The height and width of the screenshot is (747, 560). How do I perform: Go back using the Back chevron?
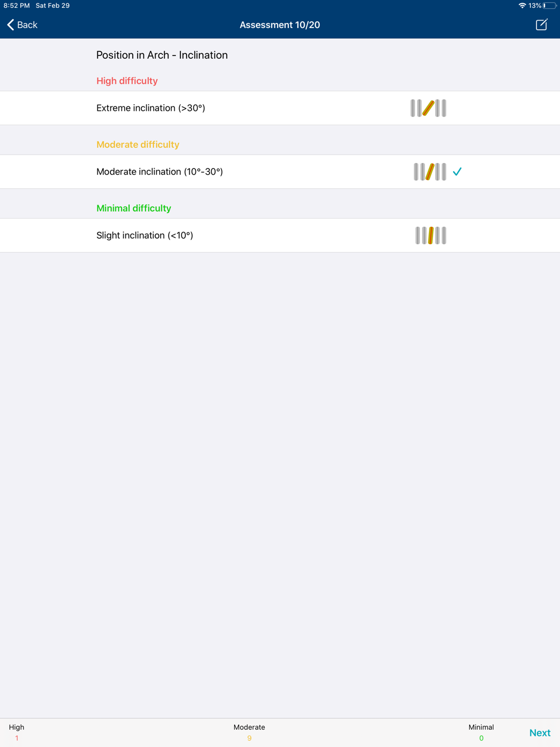point(11,25)
